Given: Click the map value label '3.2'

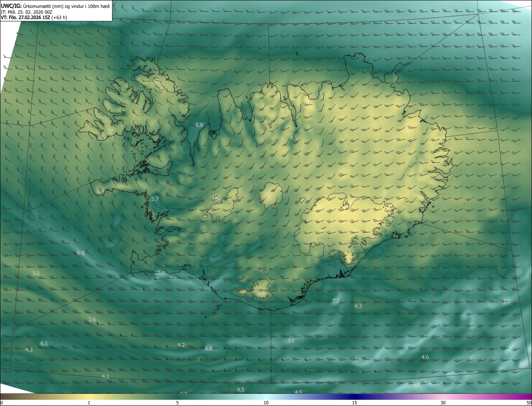Looking at the screenshot, I should pos(36,274).
